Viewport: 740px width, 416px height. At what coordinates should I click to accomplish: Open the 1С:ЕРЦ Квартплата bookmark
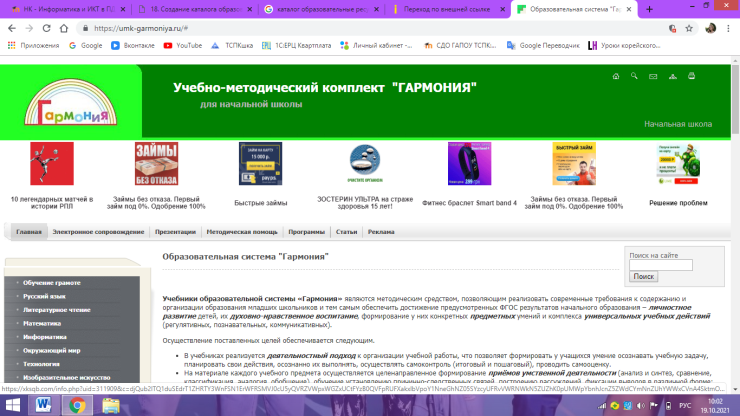(x=296, y=45)
